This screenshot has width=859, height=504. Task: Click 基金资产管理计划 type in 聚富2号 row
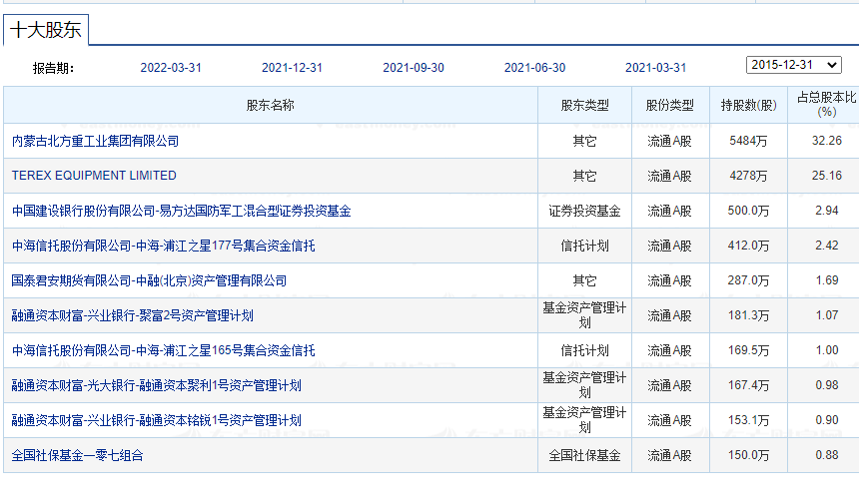point(584,315)
